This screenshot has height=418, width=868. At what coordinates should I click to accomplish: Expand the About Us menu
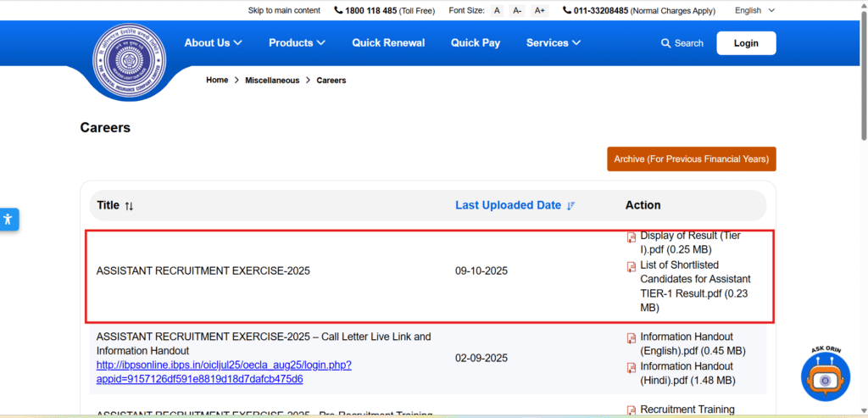(x=213, y=42)
